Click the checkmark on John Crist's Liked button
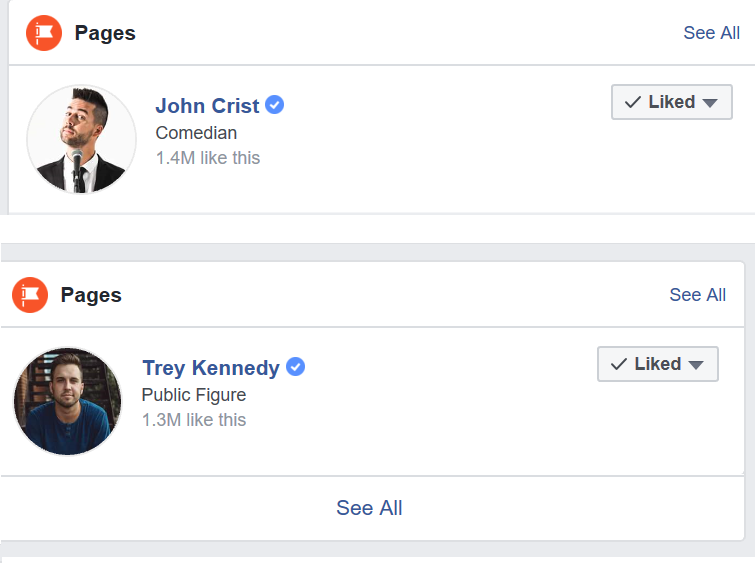 click(x=633, y=102)
